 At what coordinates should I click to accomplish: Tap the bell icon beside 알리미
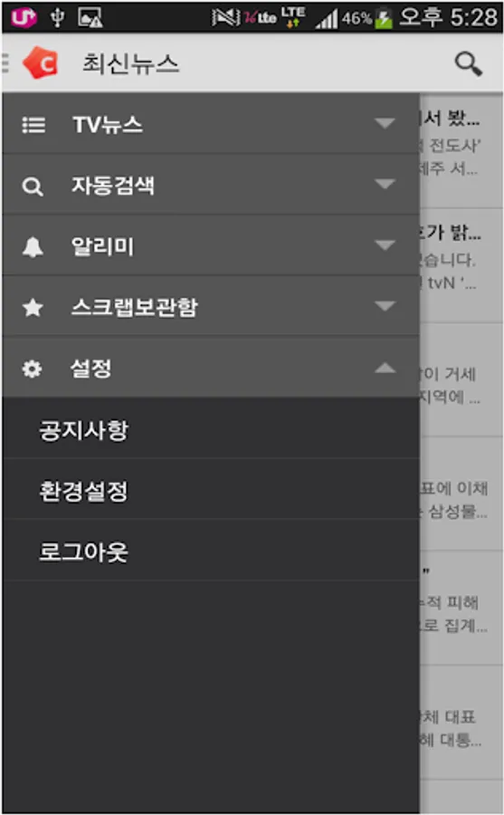pyautogui.click(x=33, y=246)
